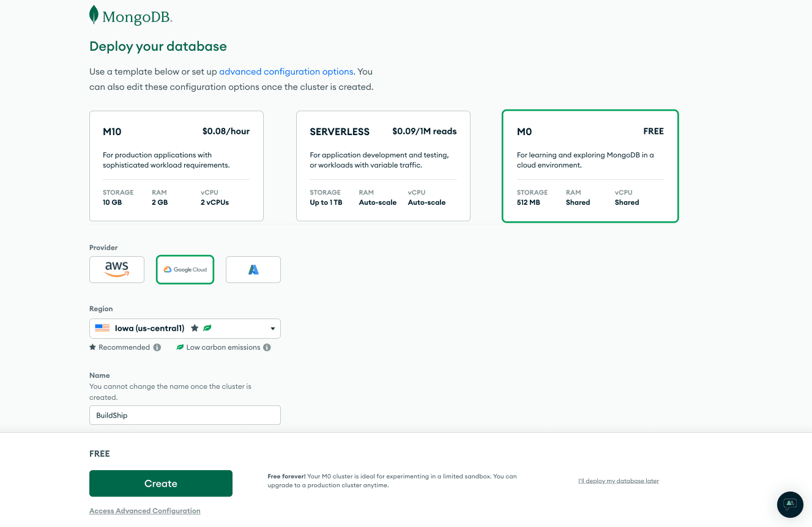Click Access Advanced Configuration
The height and width of the screenshot is (527, 812).
tap(144, 510)
